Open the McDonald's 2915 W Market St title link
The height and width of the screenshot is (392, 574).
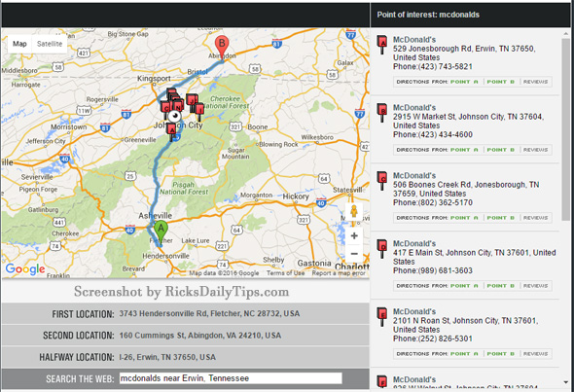click(x=414, y=108)
